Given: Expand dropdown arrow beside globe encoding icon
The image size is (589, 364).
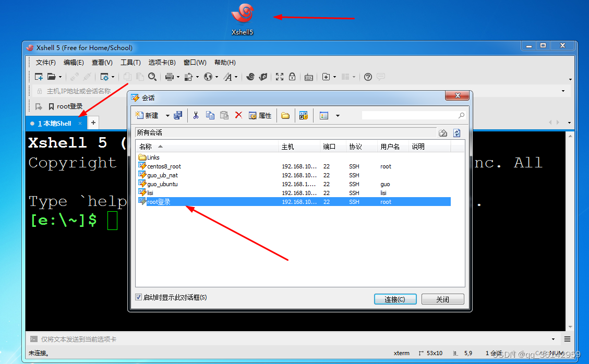Looking at the screenshot, I should (x=217, y=77).
